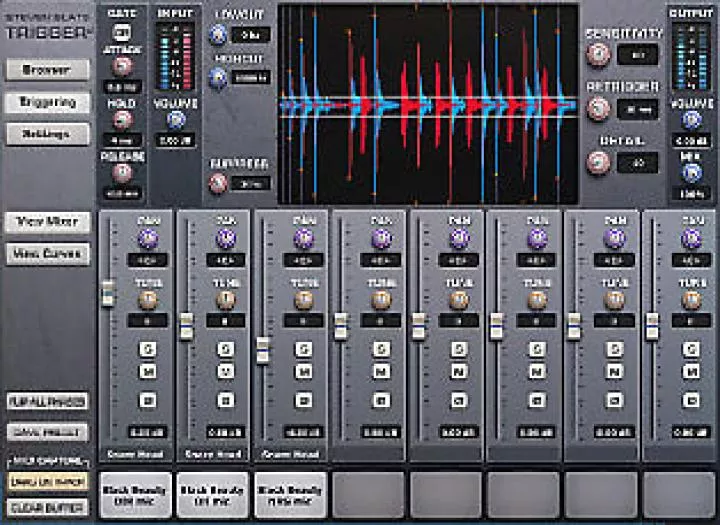Click the Gate Hold knob

(x=122, y=120)
